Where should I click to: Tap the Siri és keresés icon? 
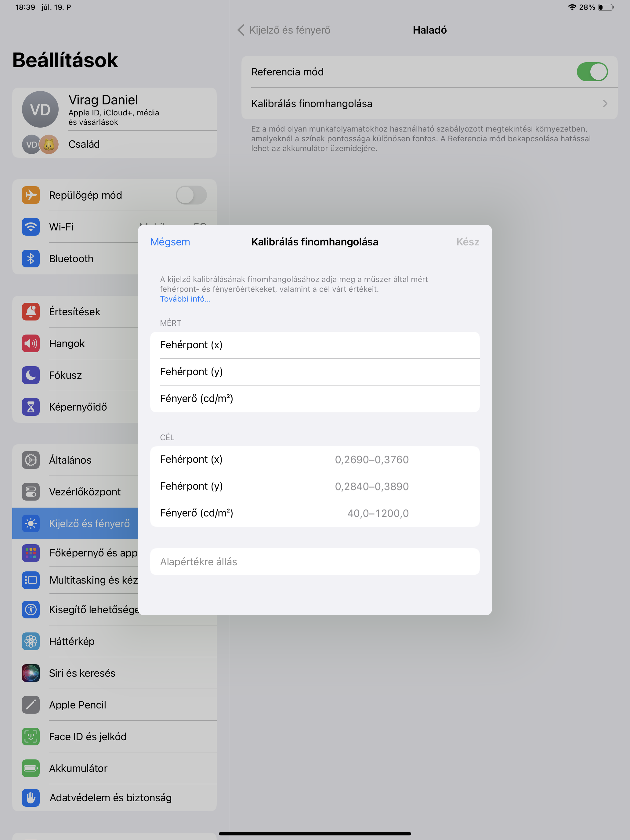(x=31, y=673)
